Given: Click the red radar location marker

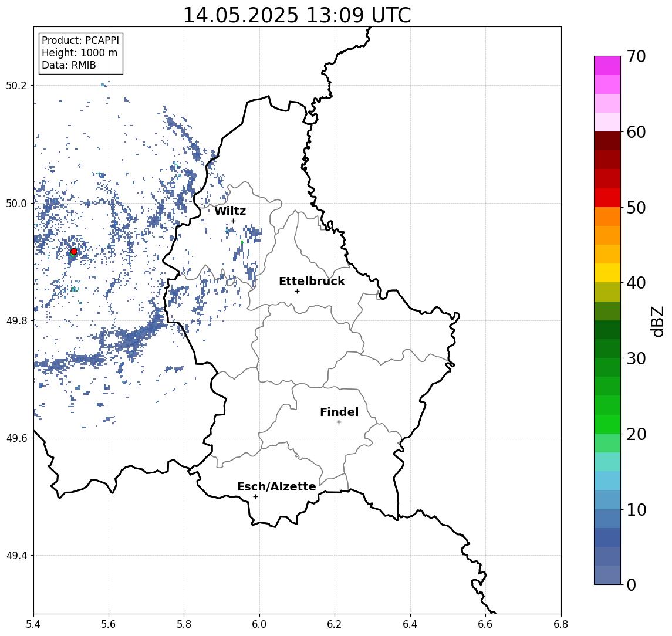Looking at the screenshot, I should (x=74, y=252).
